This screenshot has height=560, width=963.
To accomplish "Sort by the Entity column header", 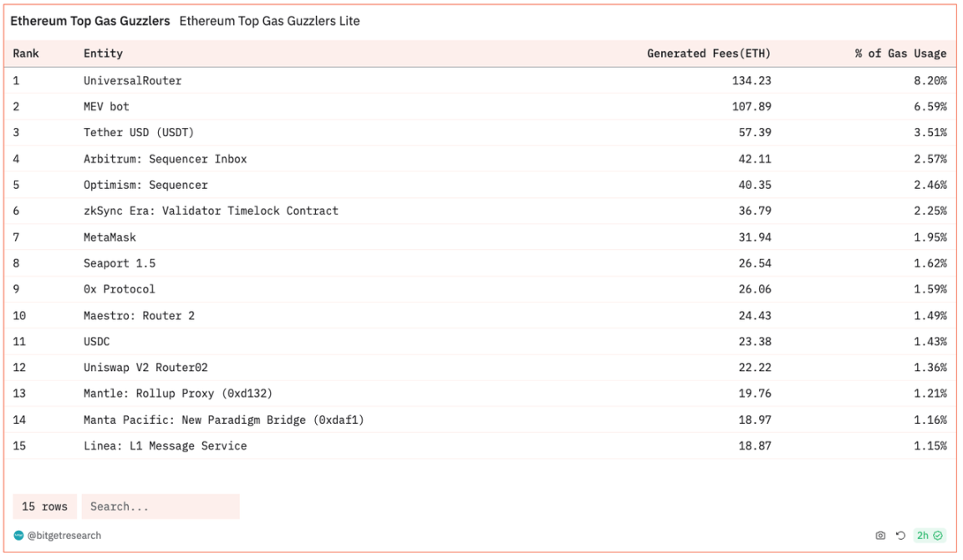I will coord(103,53).
